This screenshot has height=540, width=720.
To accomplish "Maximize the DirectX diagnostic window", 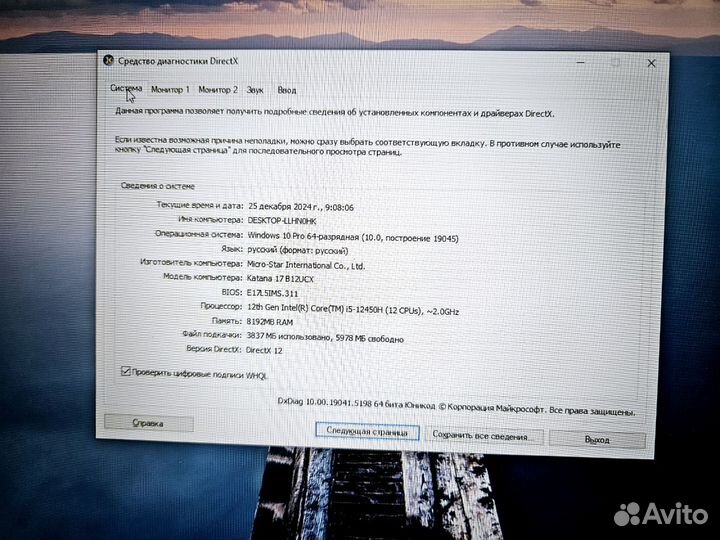I will 615,62.
